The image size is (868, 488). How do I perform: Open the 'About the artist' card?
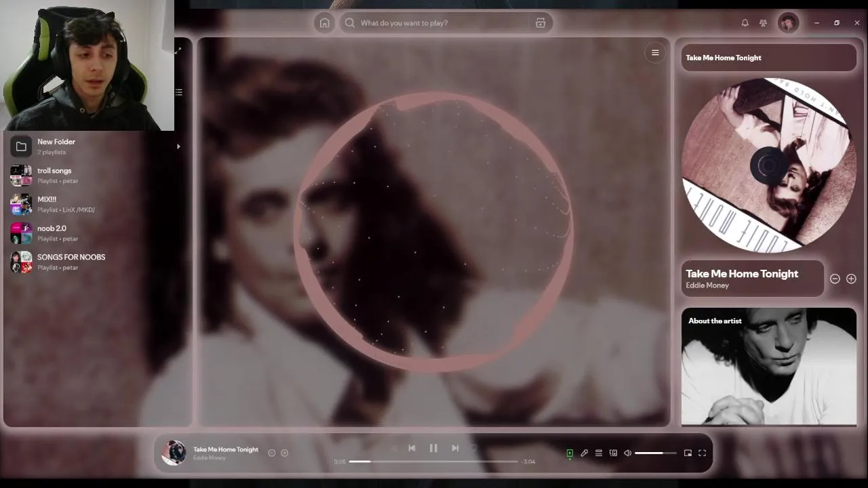tap(769, 367)
